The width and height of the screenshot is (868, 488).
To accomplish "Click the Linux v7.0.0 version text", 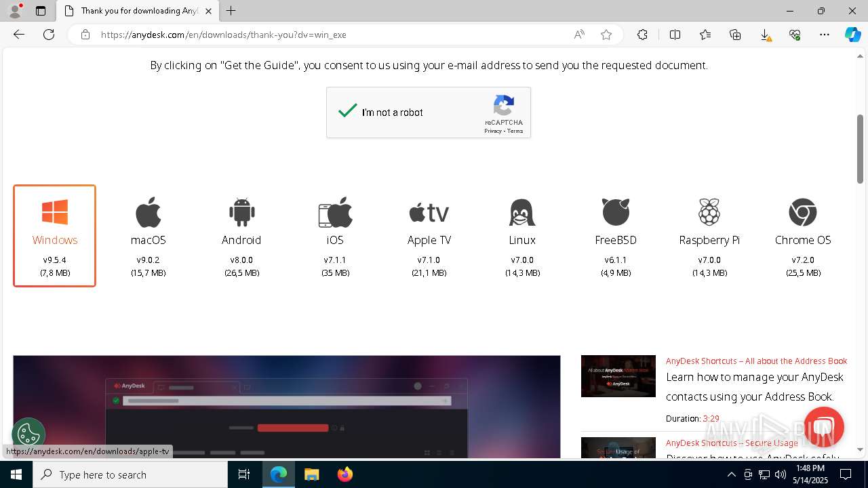I will [x=522, y=260].
